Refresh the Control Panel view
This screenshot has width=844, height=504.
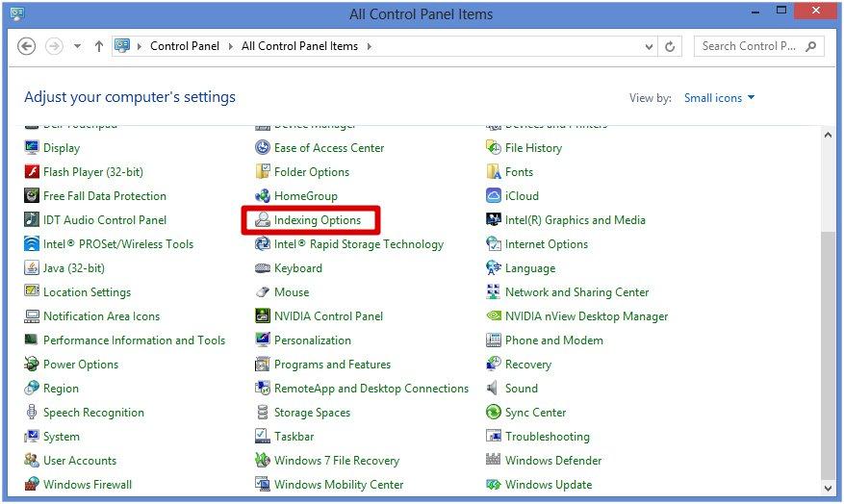click(x=671, y=46)
